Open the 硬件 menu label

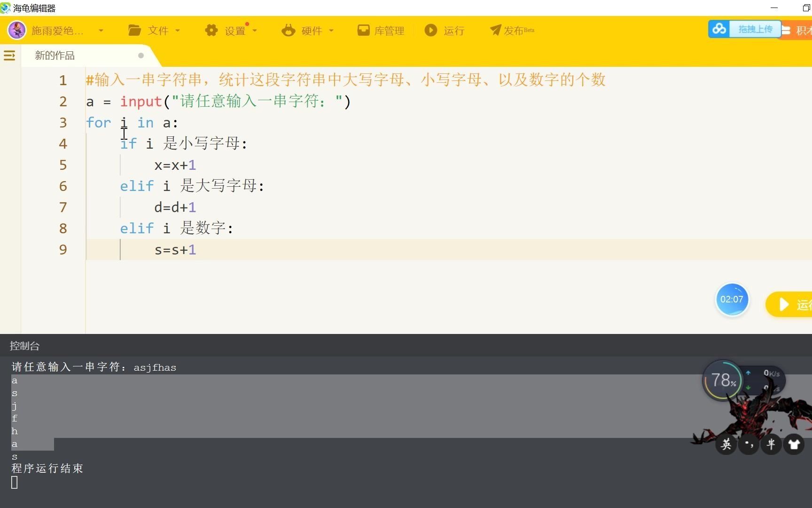(312, 31)
